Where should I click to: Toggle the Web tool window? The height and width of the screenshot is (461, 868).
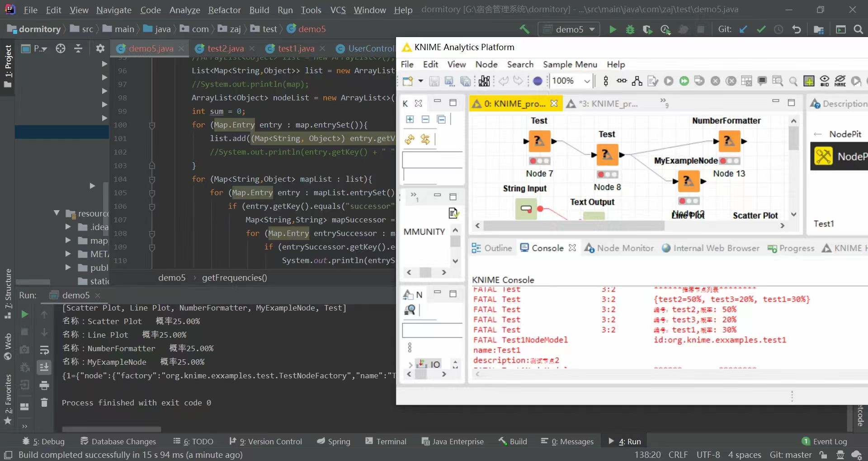coord(8,346)
